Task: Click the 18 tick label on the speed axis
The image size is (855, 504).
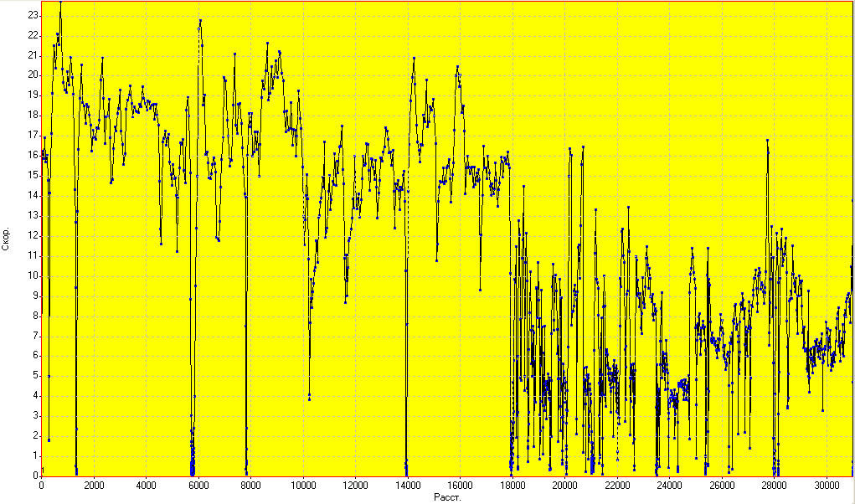Action: [x=33, y=116]
